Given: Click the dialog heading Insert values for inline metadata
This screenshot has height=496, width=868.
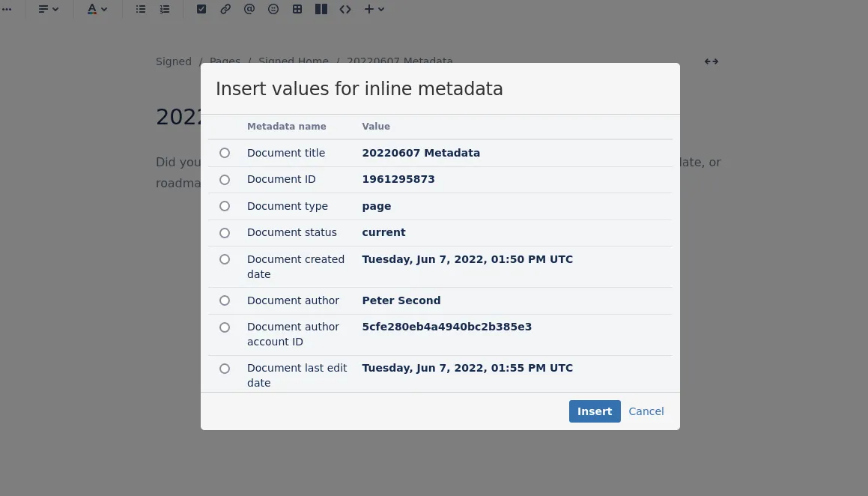Looking at the screenshot, I should 359,88.
